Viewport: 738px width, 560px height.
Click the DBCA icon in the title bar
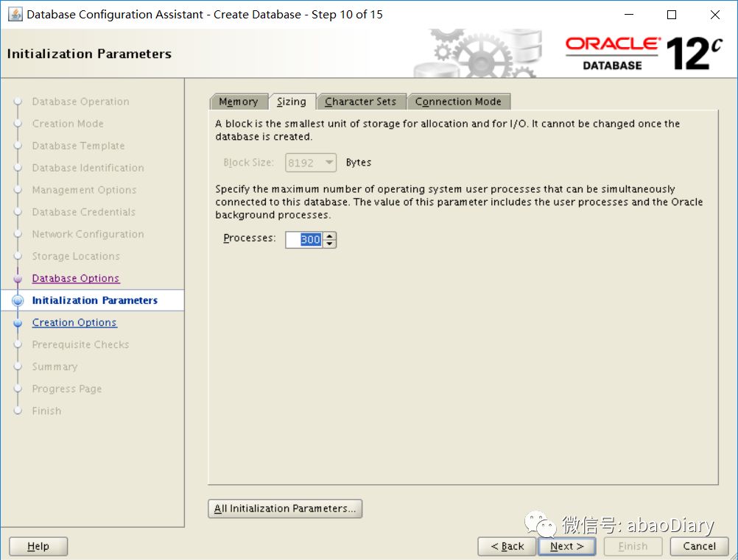point(16,14)
